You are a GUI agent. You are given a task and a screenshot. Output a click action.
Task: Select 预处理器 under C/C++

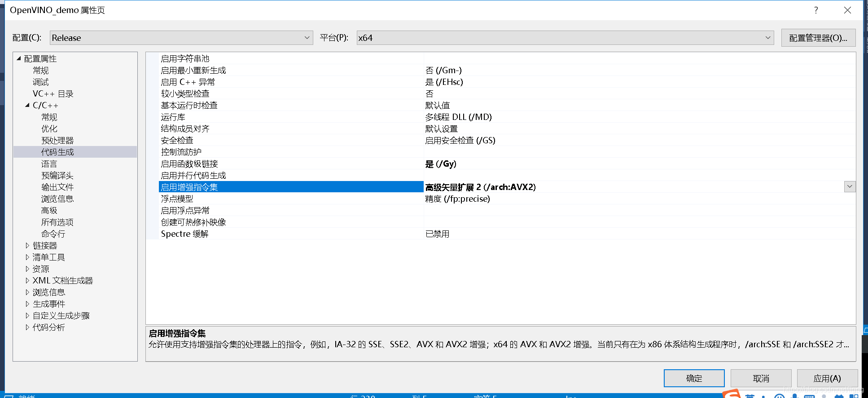57,140
